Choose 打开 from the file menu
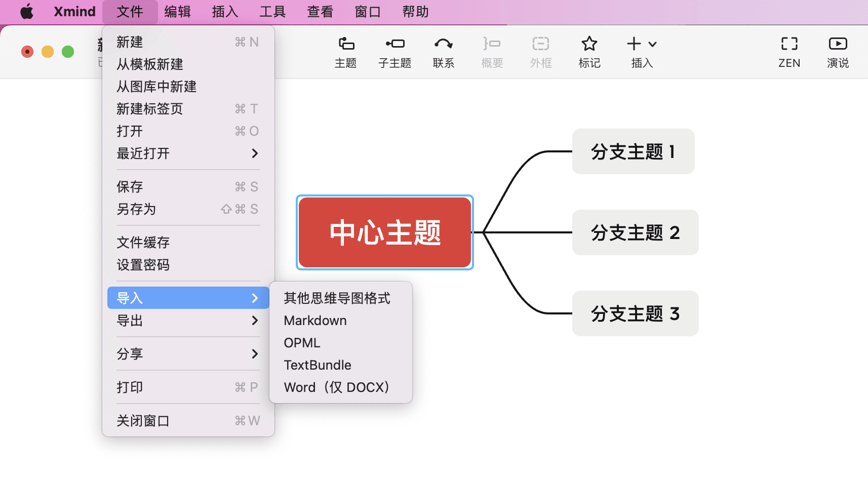 (x=188, y=131)
